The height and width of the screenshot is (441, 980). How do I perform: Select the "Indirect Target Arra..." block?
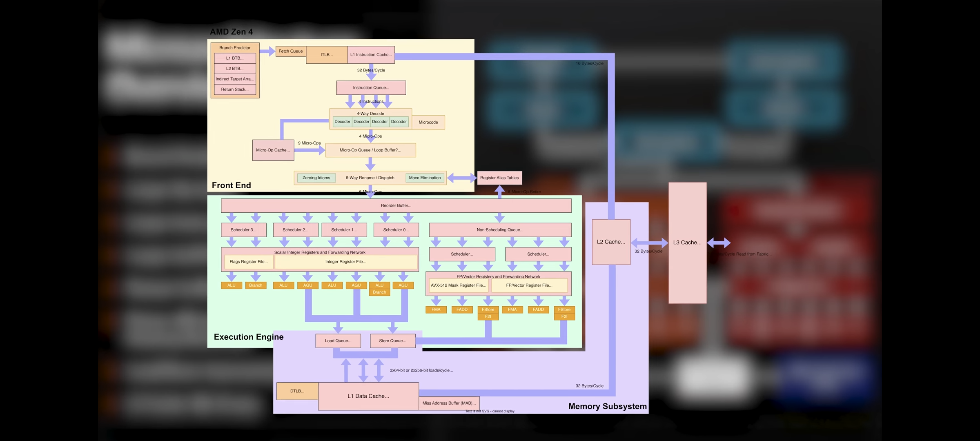(235, 79)
